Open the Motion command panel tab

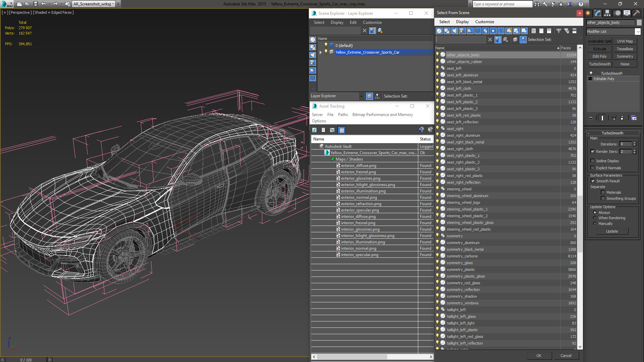(x=617, y=13)
